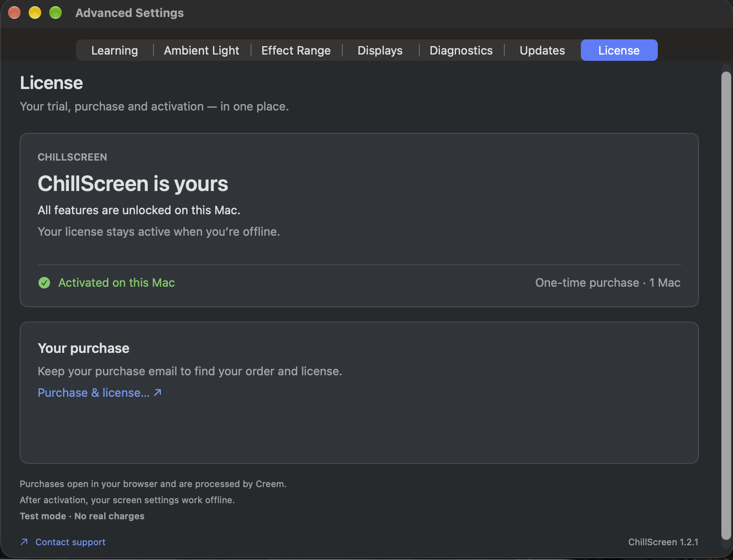Click the arrow icon after Purchase & license
Screen dimensions: 733x560
(158, 392)
